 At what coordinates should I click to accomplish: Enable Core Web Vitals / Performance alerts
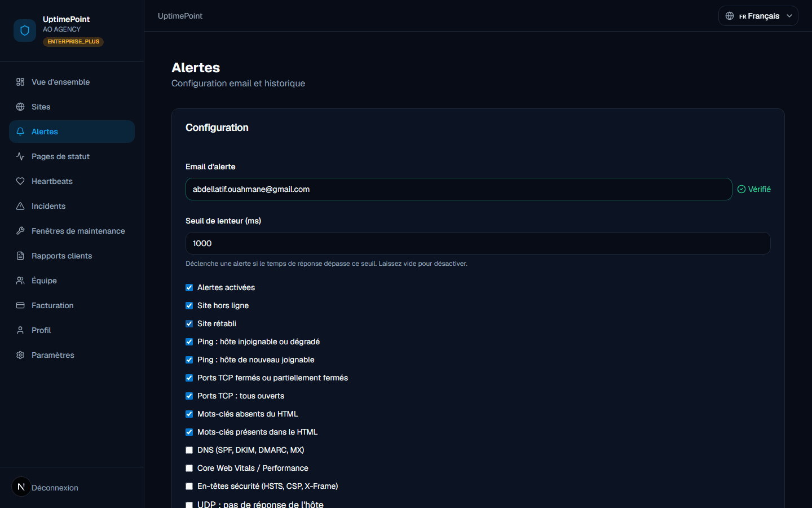[189, 468]
